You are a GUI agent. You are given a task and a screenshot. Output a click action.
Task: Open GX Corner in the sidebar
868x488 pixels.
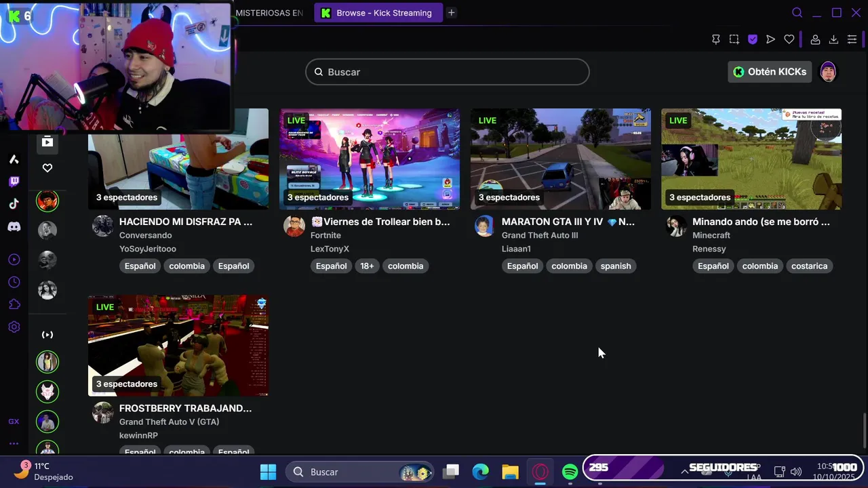pyautogui.click(x=14, y=422)
